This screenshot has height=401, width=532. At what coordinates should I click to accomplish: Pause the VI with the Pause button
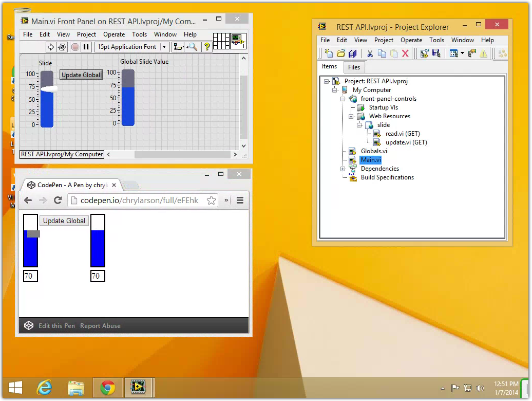click(x=86, y=47)
